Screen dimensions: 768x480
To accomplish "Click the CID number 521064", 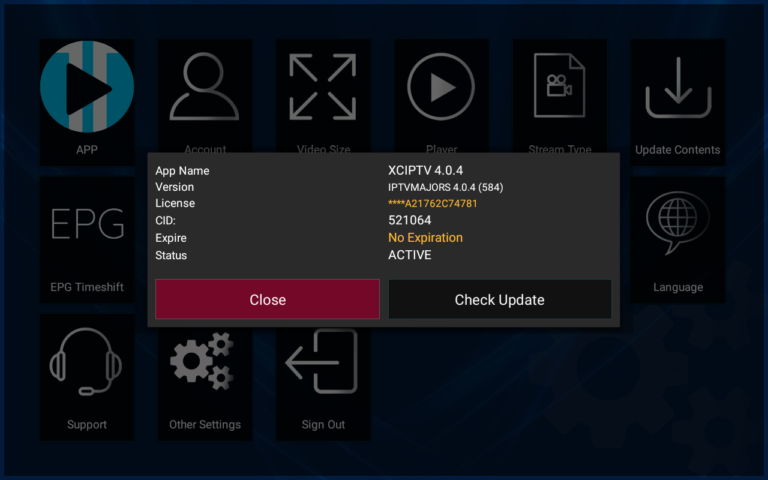I will click(x=409, y=221).
